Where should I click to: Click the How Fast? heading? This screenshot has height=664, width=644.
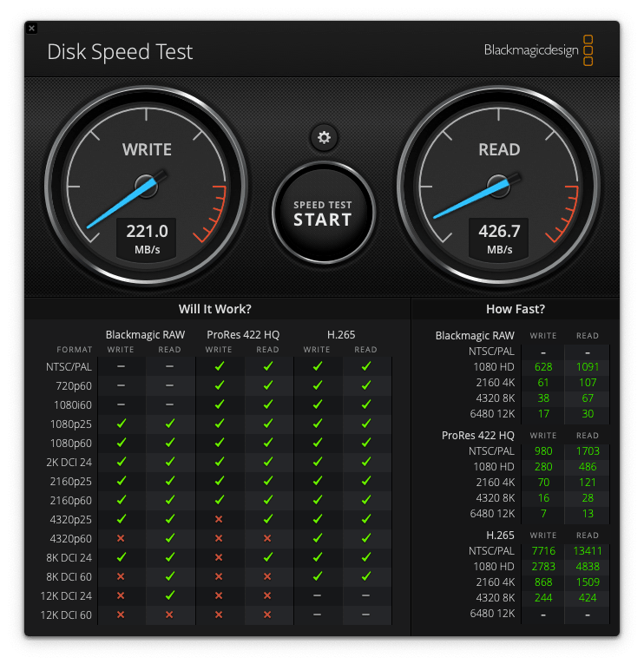tap(516, 309)
